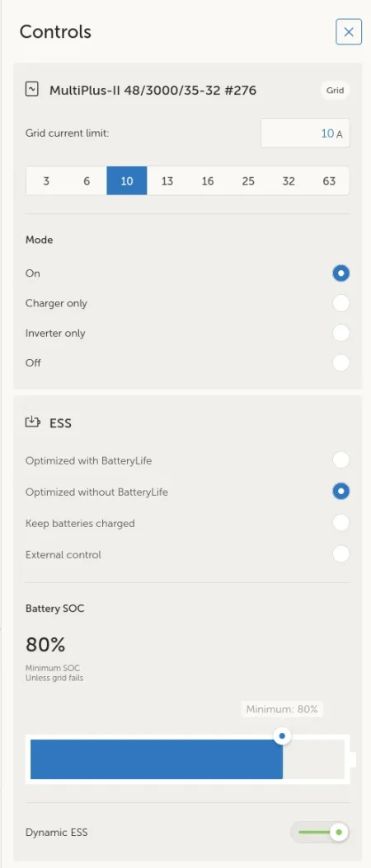371x868 pixels.
Task: Click the Grid status badge
Action: (x=335, y=91)
